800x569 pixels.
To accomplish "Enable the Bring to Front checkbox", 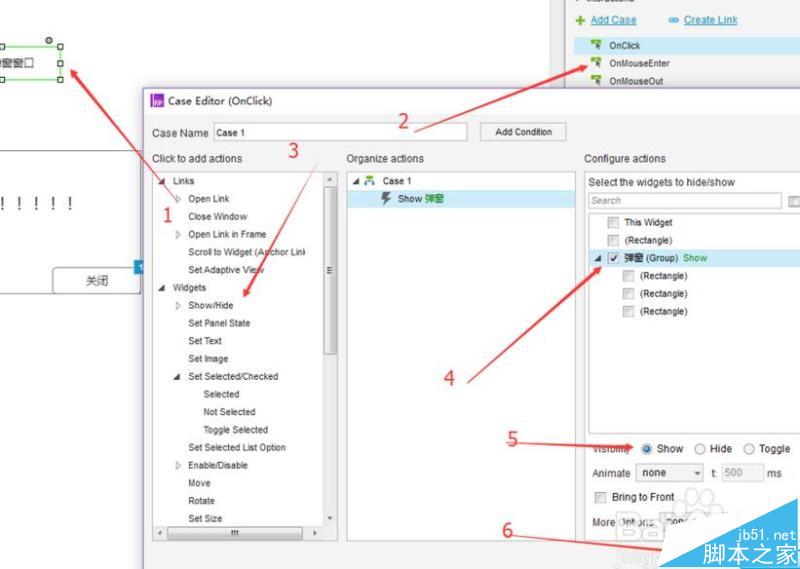I will [x=601, y=497].
